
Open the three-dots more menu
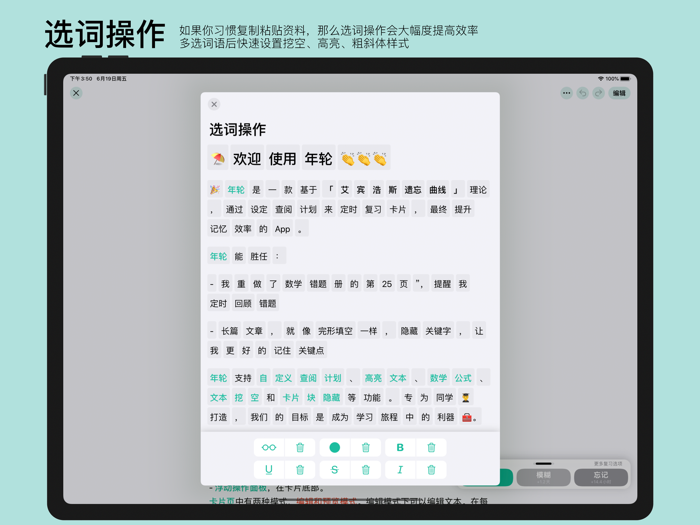coord(567,93)
